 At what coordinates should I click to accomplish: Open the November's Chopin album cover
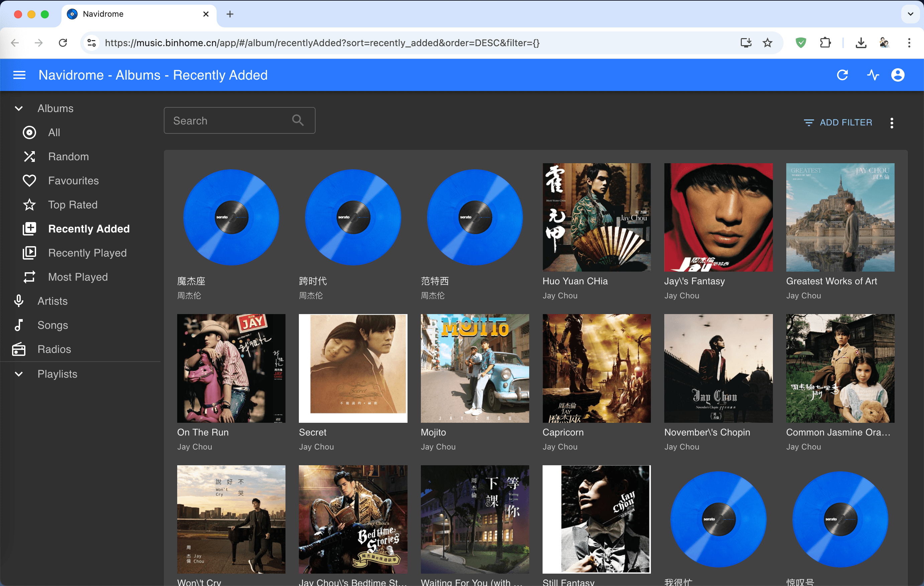718,368
